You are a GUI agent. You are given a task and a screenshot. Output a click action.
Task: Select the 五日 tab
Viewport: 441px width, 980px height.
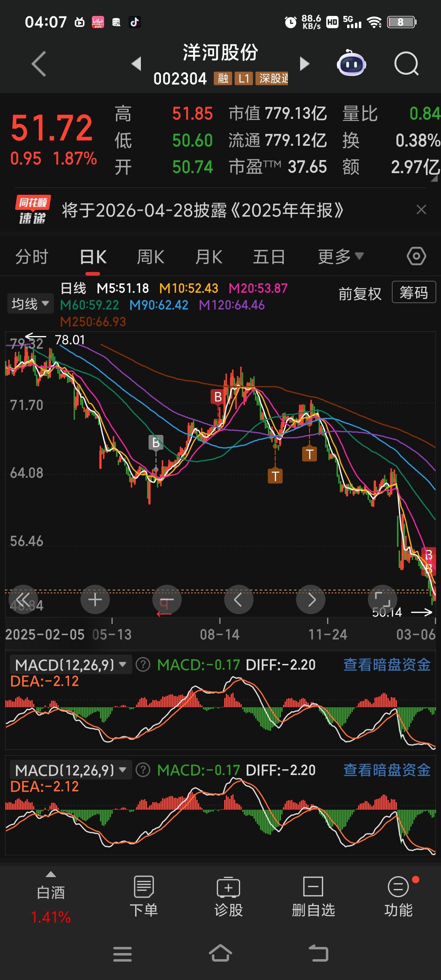(x=269, y=257)
